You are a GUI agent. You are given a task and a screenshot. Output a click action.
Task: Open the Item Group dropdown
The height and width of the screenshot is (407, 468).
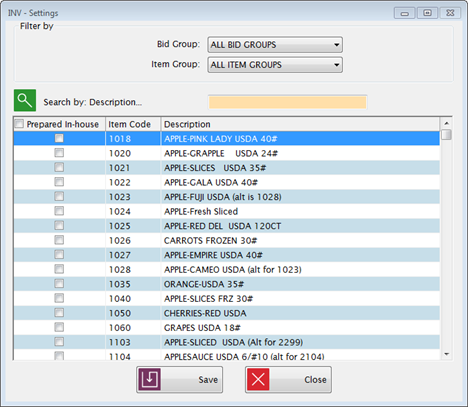[275, 65]
